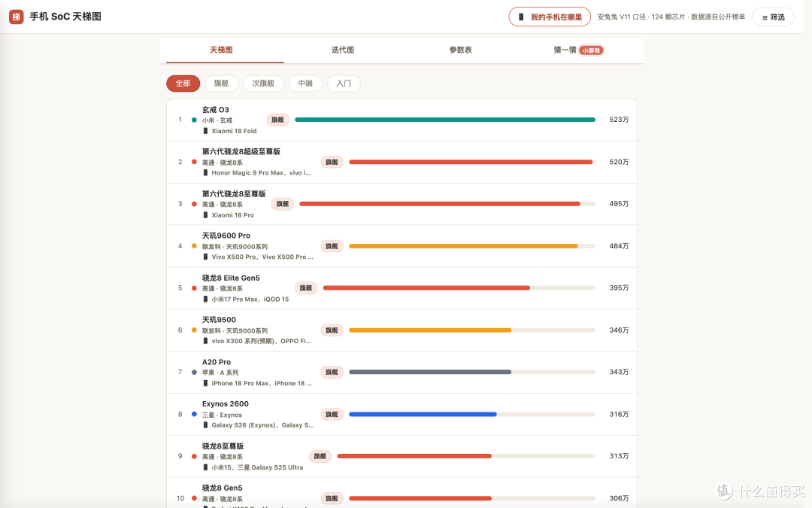Click the red dot beside 骁龙8 Elite Gen5

(194, 287)
